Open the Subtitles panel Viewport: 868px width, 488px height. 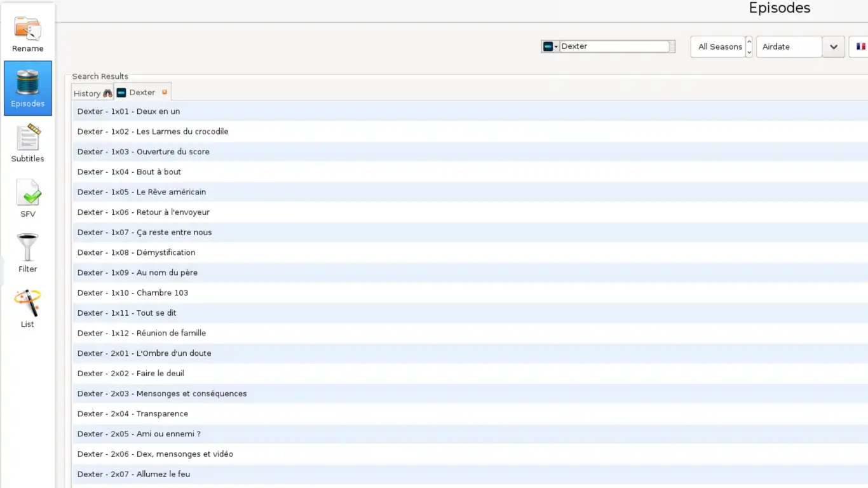coord(27,144)
